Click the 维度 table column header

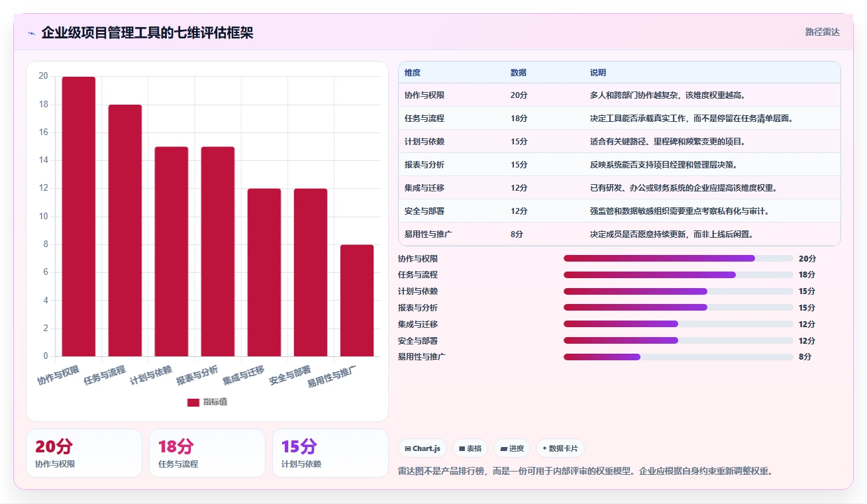tap(413, 73)
